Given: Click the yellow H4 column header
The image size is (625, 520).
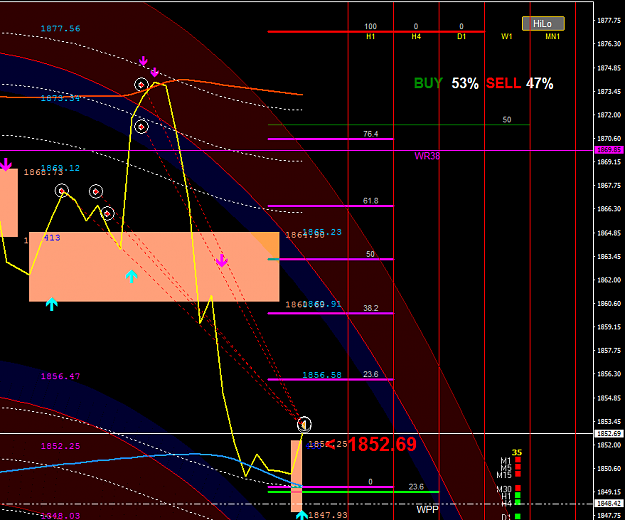Looking at the screenshot, I should [416, 37].
